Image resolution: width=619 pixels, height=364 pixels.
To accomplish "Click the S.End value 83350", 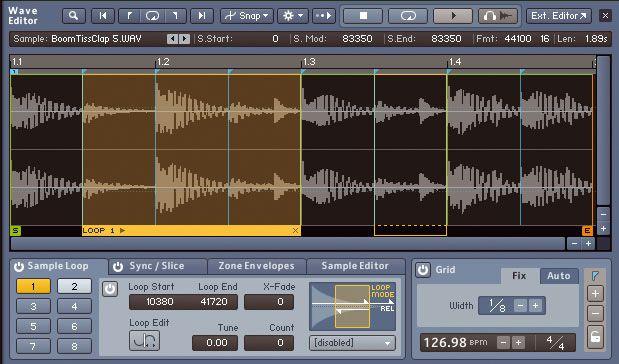I will pyautogui.click(x=446, y=39).
